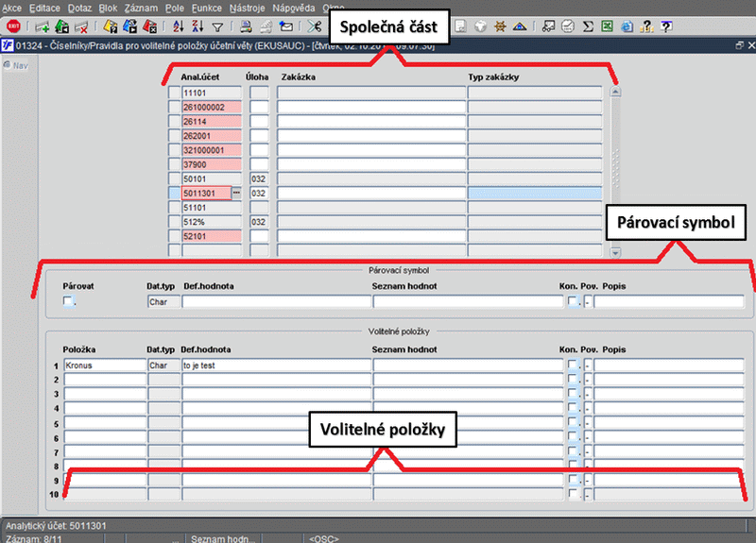Click the duplicate record icon with green arrow
Image resolution: width=756 pixels, height=543 pixels.
61,26
